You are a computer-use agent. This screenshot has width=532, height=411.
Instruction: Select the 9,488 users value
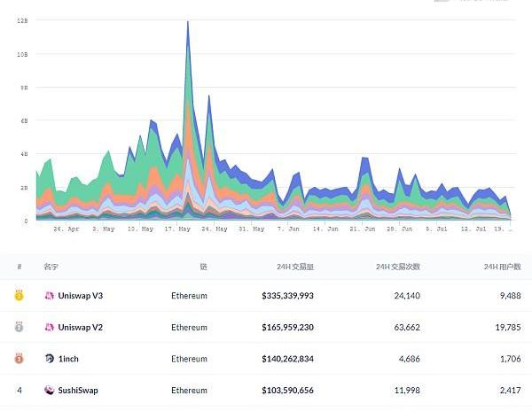[511, 296]
